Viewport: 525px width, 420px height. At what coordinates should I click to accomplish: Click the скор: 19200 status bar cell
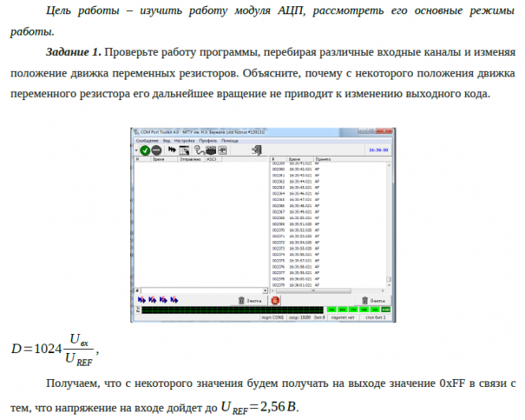[300, 318]
